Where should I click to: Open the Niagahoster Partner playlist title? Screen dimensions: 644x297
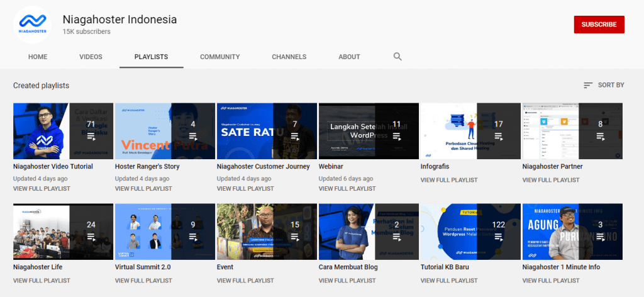[x=552, y=167]
